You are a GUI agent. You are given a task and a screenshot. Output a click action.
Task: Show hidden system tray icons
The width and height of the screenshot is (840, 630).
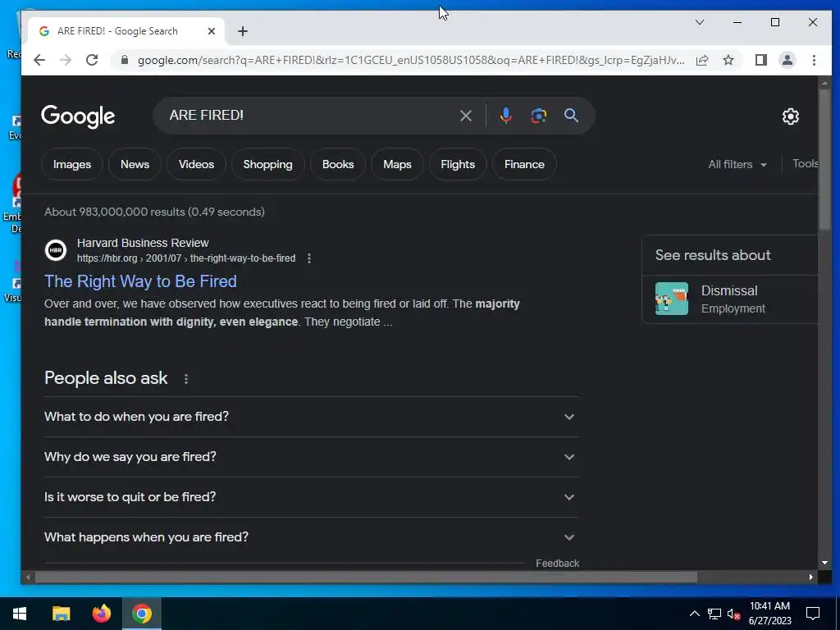[x=694, y=614]
